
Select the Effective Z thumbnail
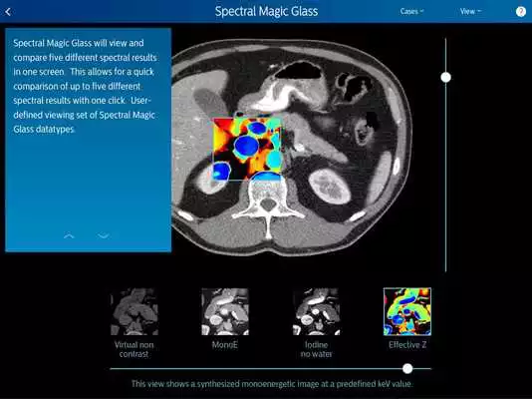(x=407, y=312)
